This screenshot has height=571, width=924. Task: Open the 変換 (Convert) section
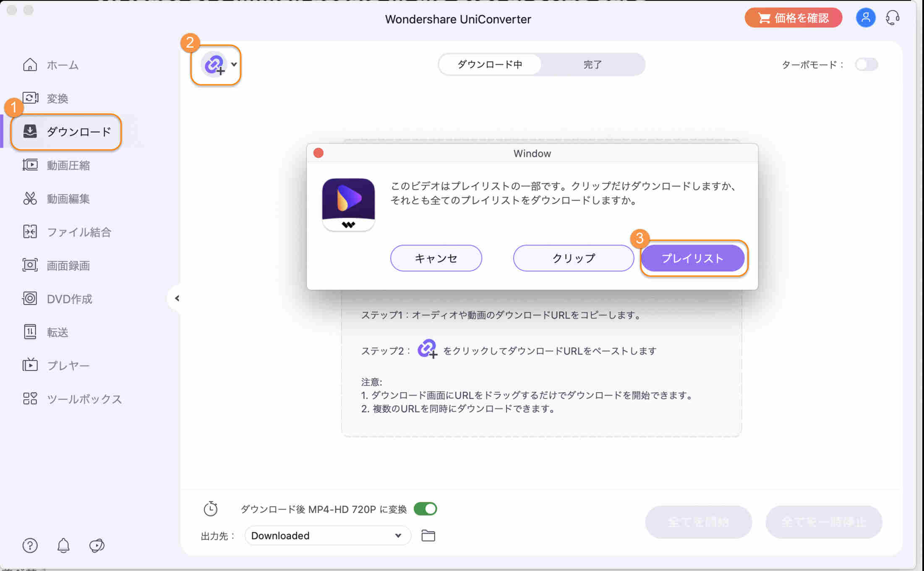click(45, 98)
